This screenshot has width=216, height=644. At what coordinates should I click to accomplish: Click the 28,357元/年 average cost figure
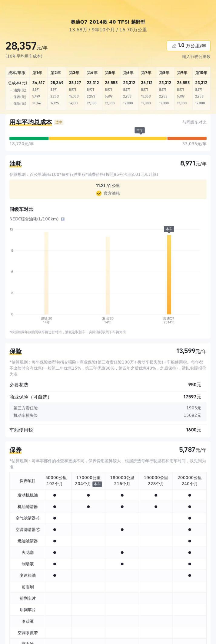27,46
